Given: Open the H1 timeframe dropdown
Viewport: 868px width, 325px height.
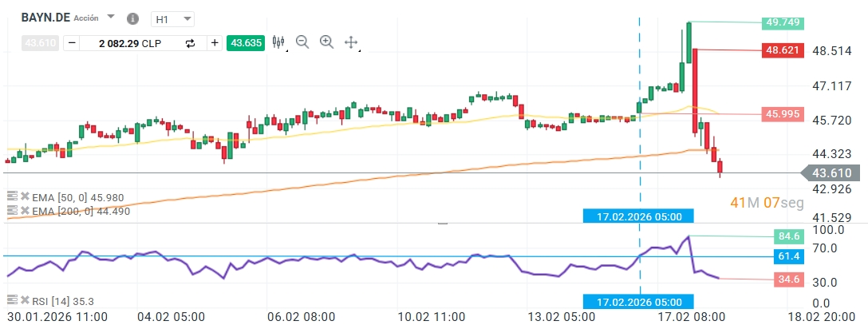Looking at the screenshot, I should point(174,18).
